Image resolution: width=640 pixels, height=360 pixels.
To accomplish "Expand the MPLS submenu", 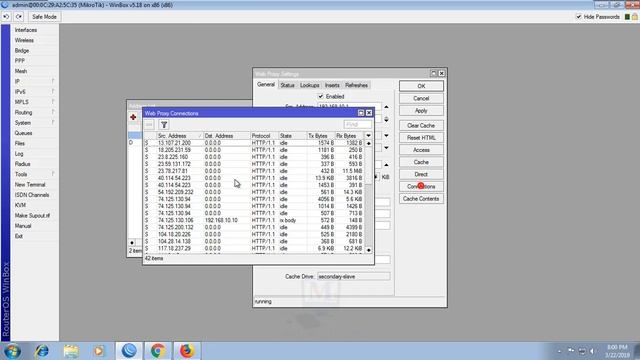I will pos(34,102).
